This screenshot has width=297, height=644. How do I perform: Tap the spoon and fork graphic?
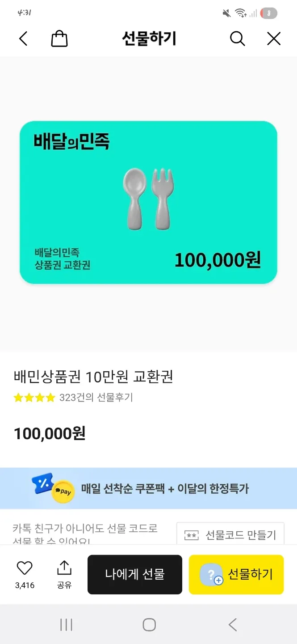click(148, 199)
